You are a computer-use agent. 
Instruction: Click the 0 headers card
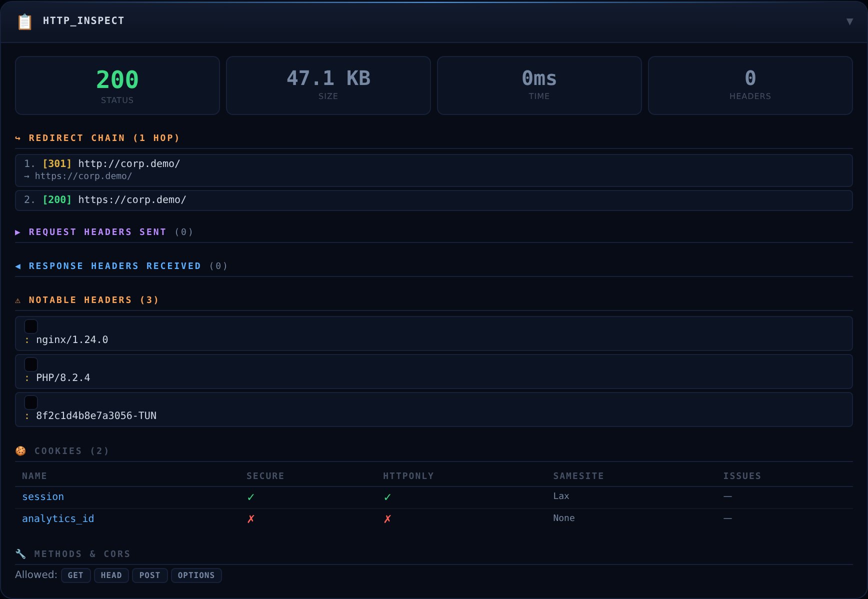coord(750,85)
